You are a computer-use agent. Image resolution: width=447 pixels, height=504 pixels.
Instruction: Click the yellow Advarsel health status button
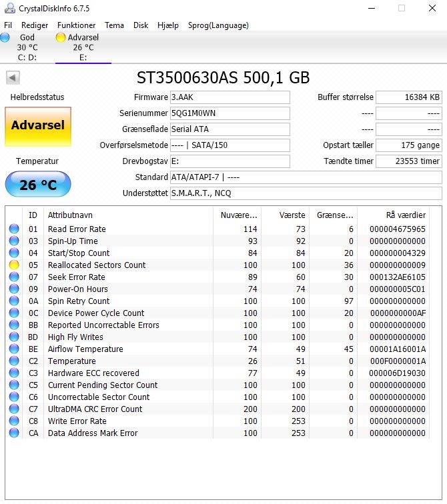coord(38,126)
